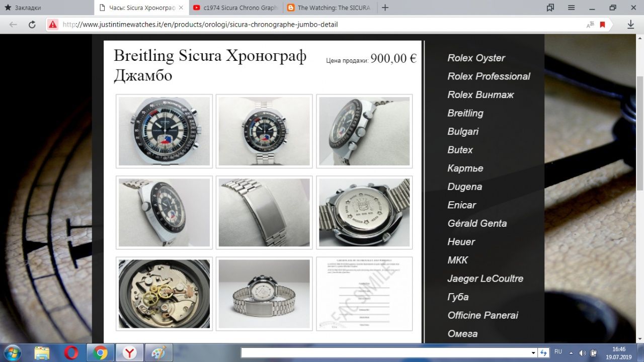Reload the page with the refresh icon
The image size is (644, 362).
click(32, 25)
